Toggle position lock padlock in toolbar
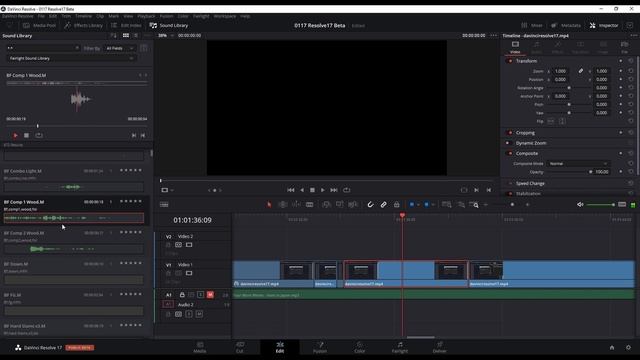Image resolution: width=640 pixels, height=360 pixels. tap(396, 204)
